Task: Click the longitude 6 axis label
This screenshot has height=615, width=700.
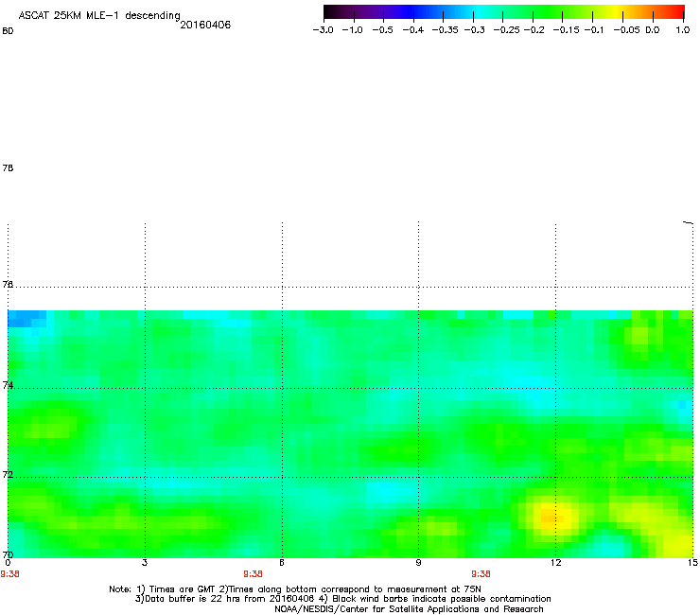Action: click(282, 563)
